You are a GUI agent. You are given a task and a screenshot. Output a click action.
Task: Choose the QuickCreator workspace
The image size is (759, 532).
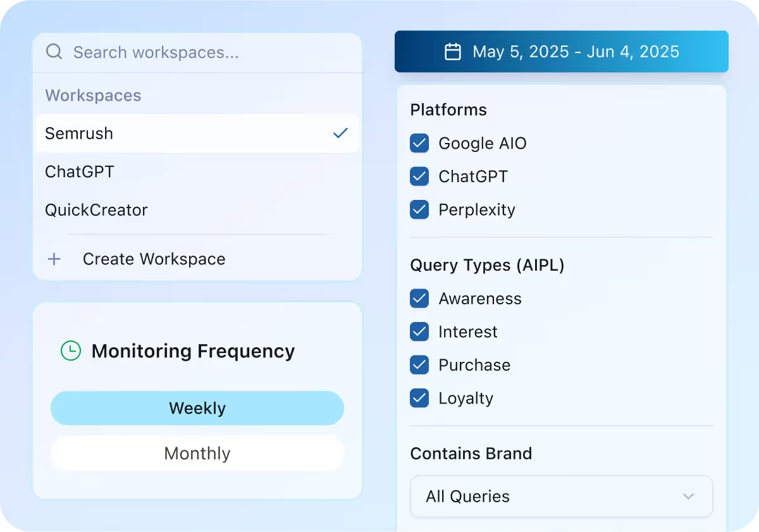tap(197, 210)
